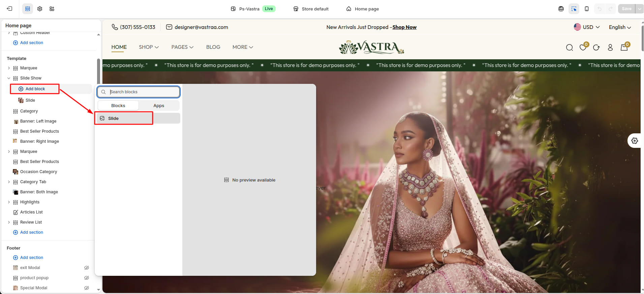
Task: Toggle visibility of product popup
Action: click(87, 278)
